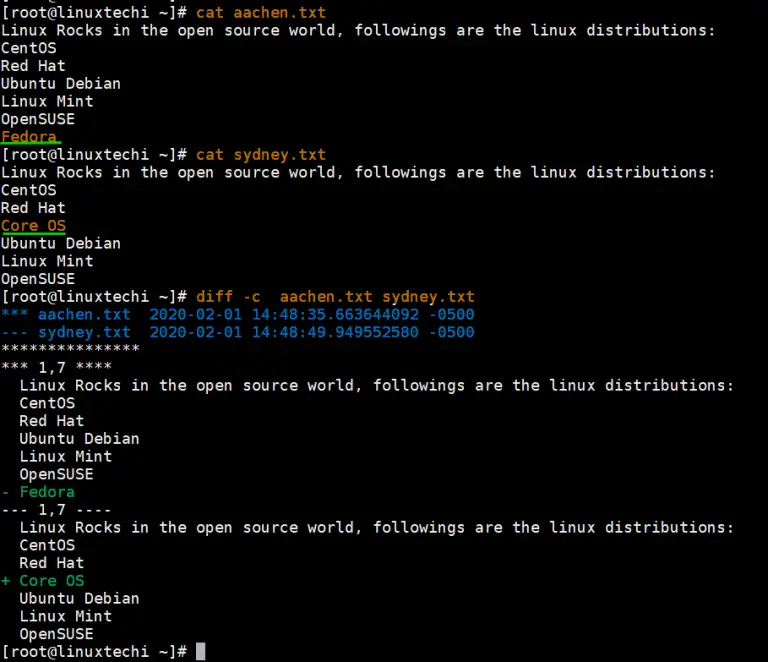Click 'Linux Mint' in the cat sydney.txt output
Viewport: 768px width, 662px height.
click(47, 261)
